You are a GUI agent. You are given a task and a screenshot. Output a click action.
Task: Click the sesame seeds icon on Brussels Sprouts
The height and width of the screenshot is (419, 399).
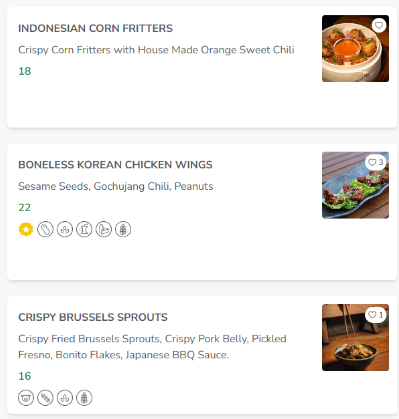point(65,398)
